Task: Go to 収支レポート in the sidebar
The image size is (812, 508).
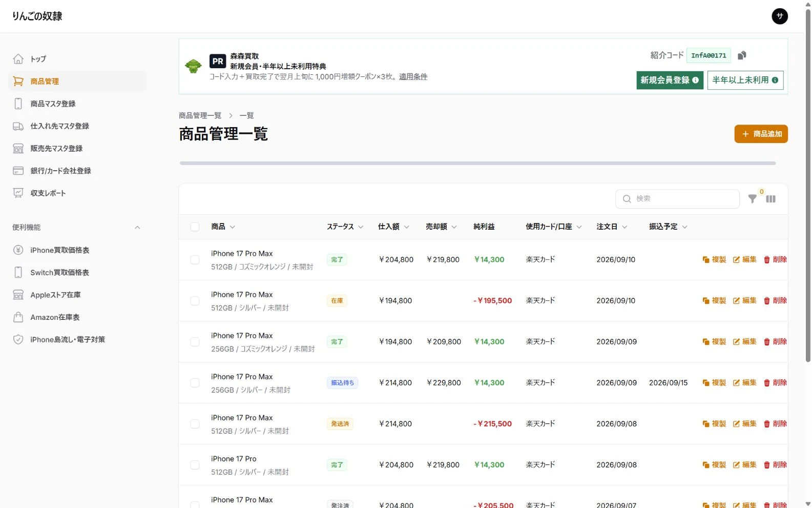Action: (77, 193)
